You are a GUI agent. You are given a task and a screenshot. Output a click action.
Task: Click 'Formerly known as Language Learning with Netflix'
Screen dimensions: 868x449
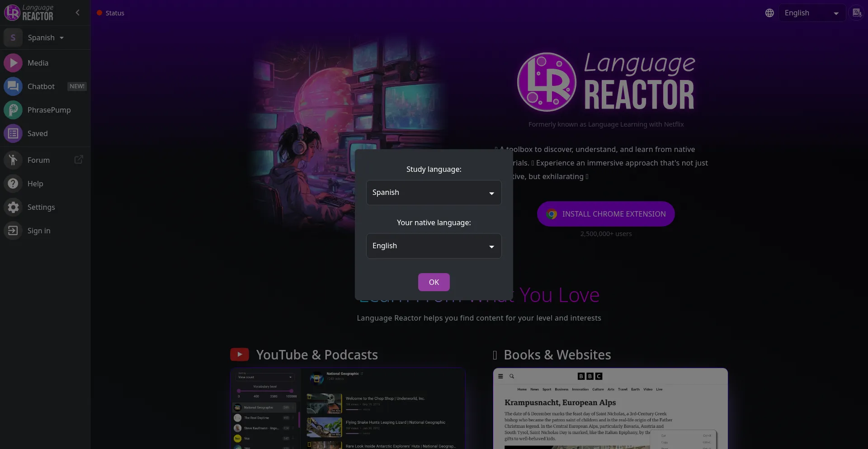click(x=606, y=124)
